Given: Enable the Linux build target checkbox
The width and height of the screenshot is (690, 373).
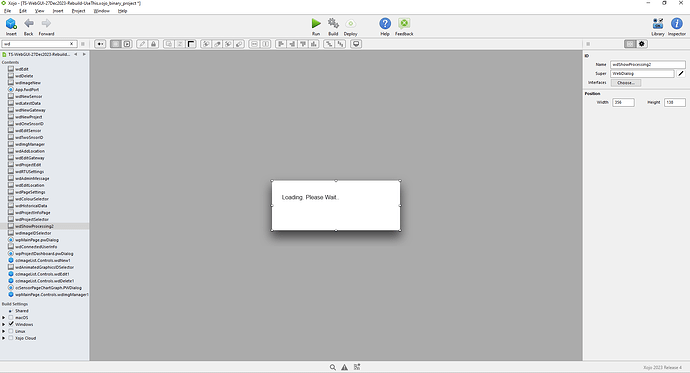Looking at the screenshot, I should tap(11, 331).
